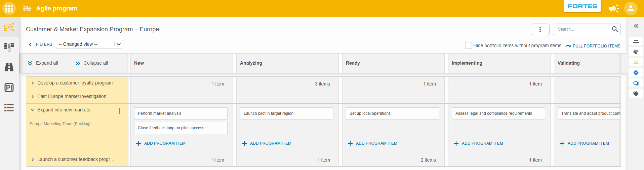644x170 pixels.
Task: Open the user profile avatar
Action: pyautogui.click(x=631, y=8)
